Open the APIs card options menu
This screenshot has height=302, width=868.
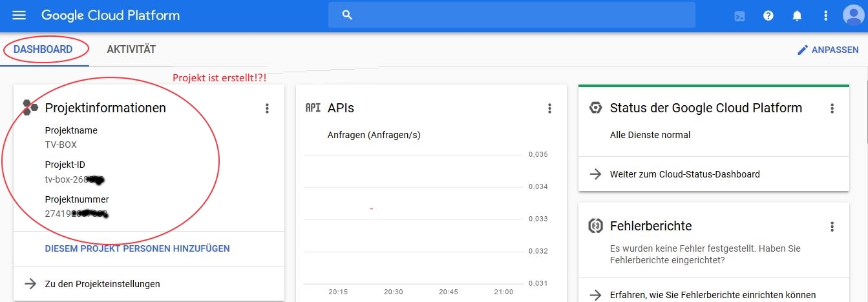[x=549, y=108]
